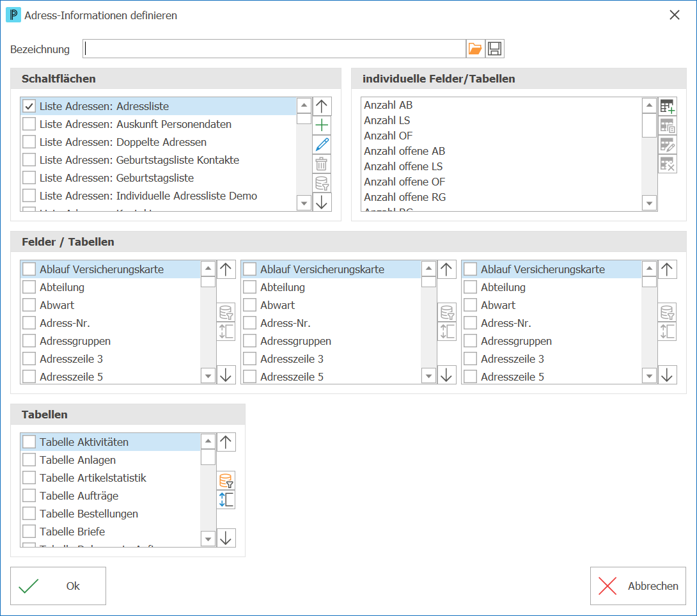
Task: Edit selected Schaltfläche with pencil icon
Action: (x=322, y=145)
